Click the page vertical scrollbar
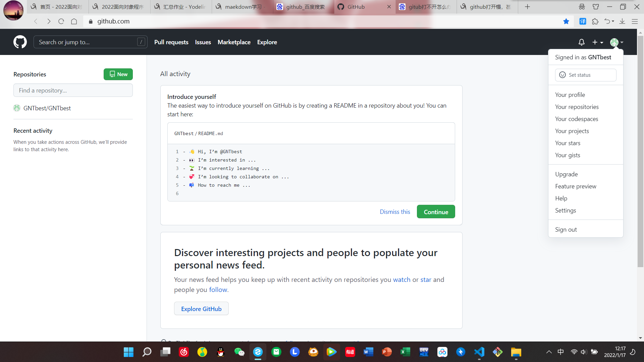Viewport: 644px width, 362px height. point(640,151)
